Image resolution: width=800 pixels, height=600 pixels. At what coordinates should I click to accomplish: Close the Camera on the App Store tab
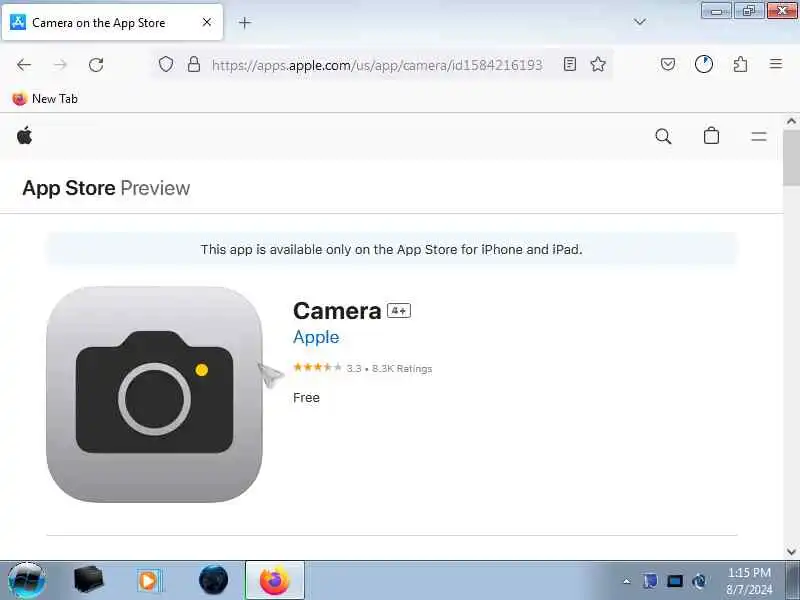207,22
